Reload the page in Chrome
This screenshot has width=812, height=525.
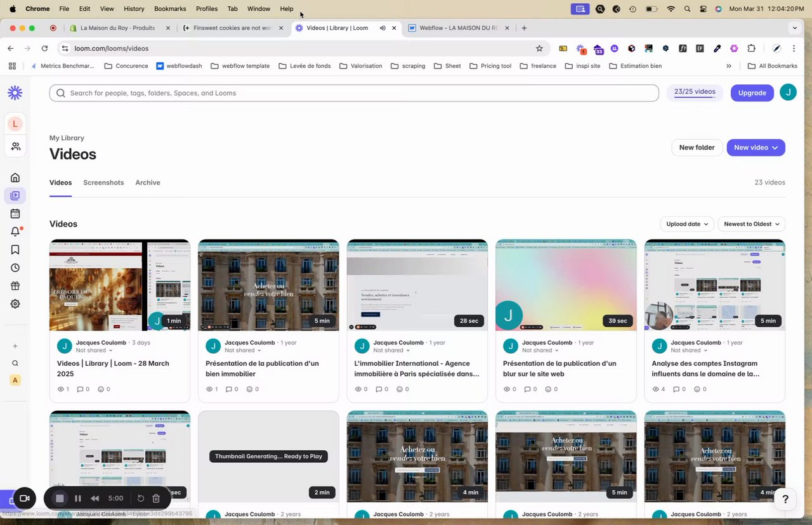[x=44, y=48]
